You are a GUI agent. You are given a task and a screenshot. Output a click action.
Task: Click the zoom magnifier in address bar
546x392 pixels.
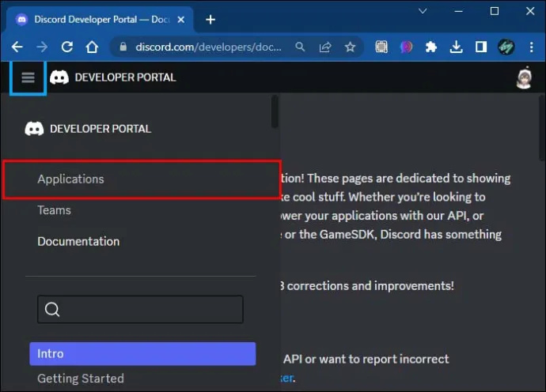[x=300, y=47]
